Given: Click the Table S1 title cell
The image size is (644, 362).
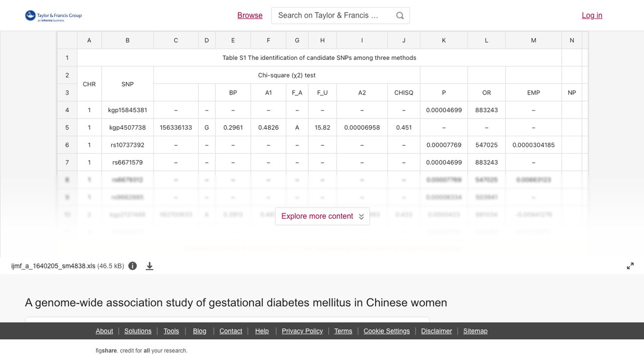Looking at the screenshot, I should [319, 58].
